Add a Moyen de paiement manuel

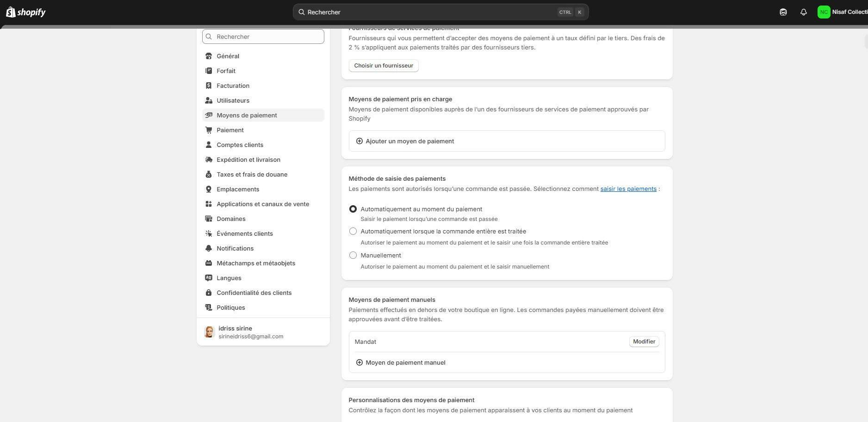click(405, 363)
